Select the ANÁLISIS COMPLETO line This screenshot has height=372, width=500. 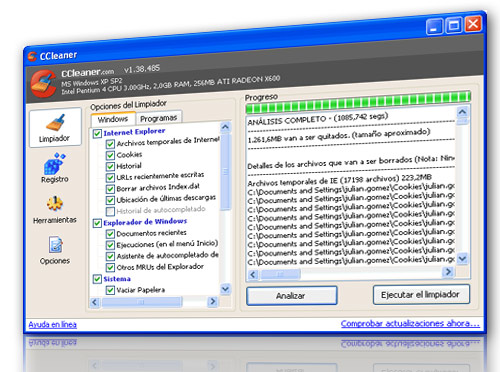coord(318,118)
